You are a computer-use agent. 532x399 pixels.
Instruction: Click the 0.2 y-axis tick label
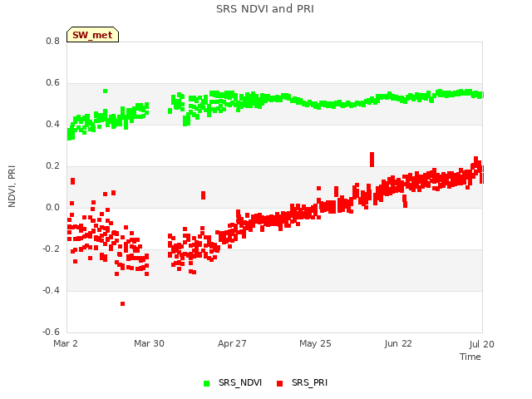pyautogui.click(x=52, y=166)
